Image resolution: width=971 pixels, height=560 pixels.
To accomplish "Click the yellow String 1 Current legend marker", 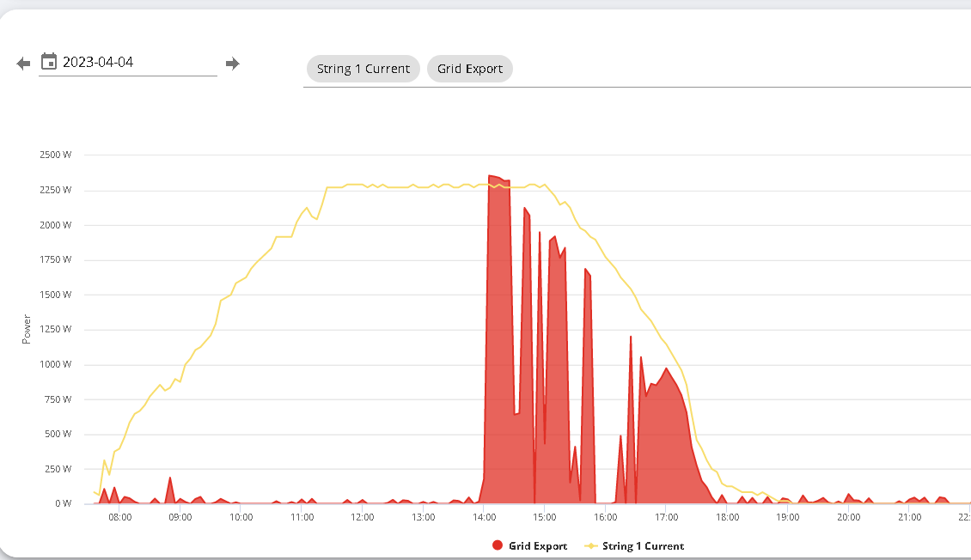I will (x=591, y=545).
